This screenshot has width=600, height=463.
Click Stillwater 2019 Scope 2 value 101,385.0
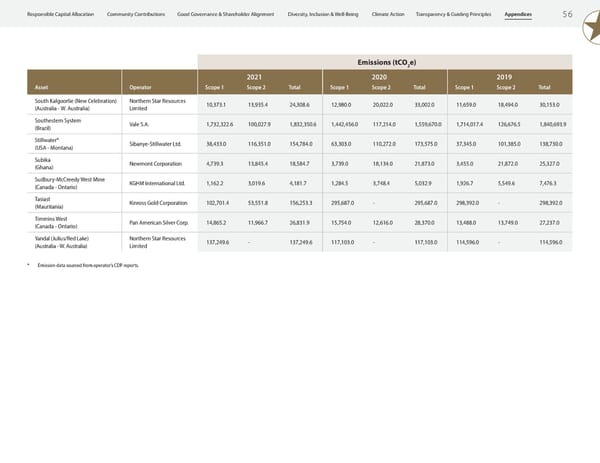coord(509,144)
